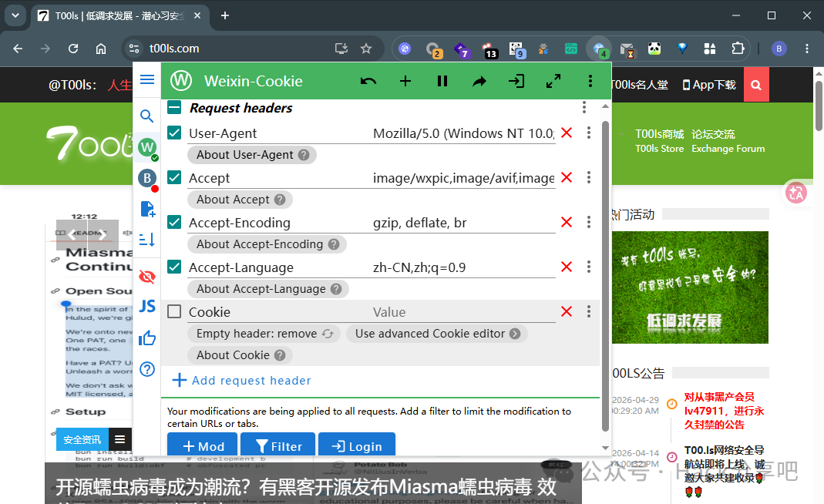Viewport: 824px width, 504px height.
Task: Open Use advanced Cookie editor
Action: [437, 334]
